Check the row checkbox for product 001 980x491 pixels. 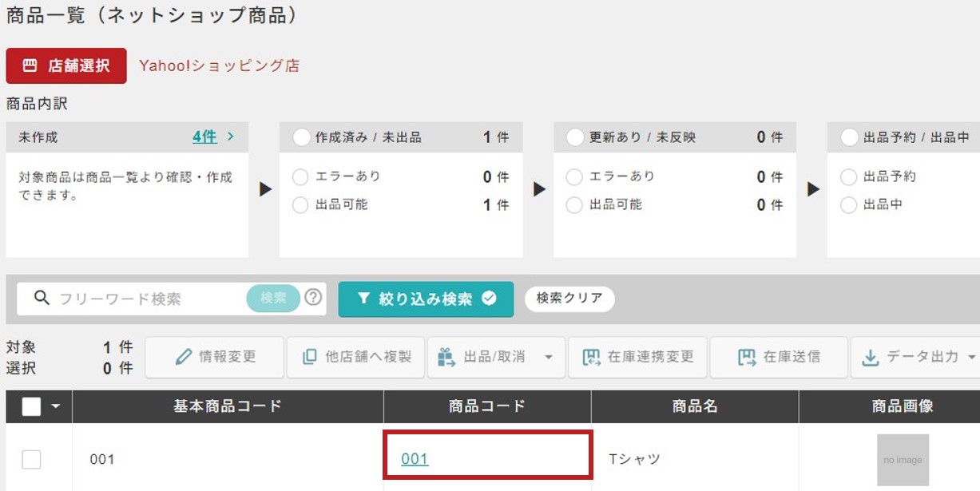[31, 459]
